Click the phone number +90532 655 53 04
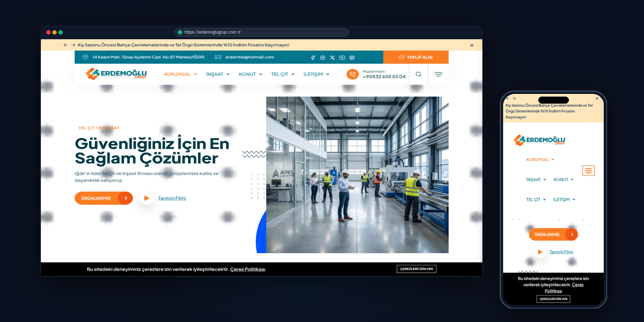The image size is (644, 322). [384, 76]
